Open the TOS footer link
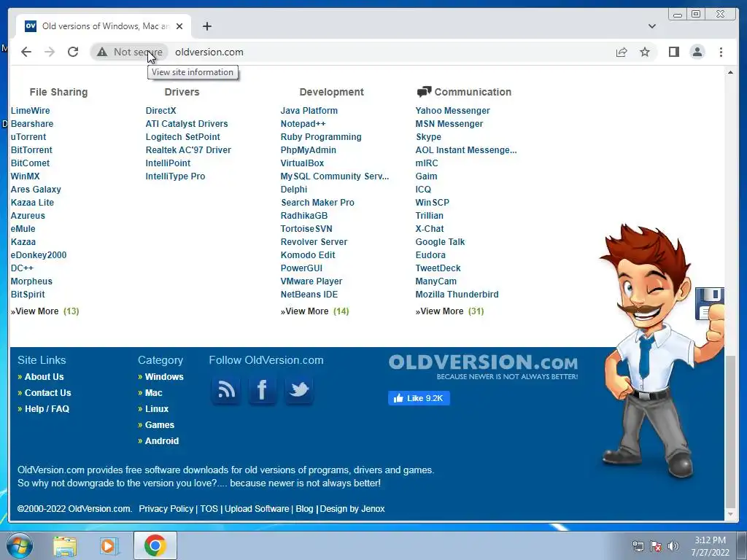The height and width of the screenshot is (560, 747). point(209,508)
